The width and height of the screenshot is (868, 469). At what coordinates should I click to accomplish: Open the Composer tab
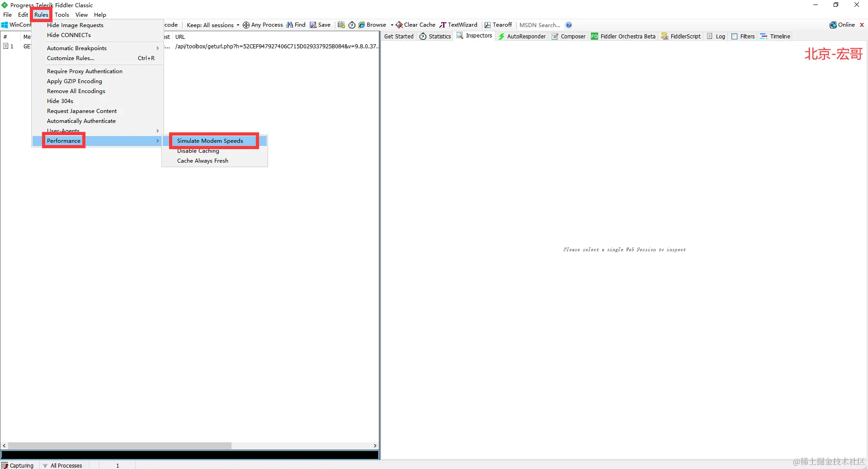coord(568,36)
